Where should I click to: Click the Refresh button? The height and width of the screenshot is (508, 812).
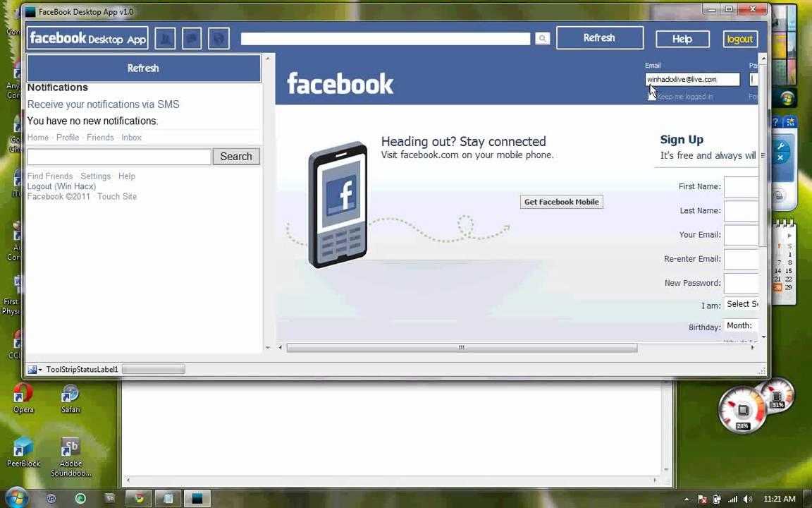click(x=598, y=37)
